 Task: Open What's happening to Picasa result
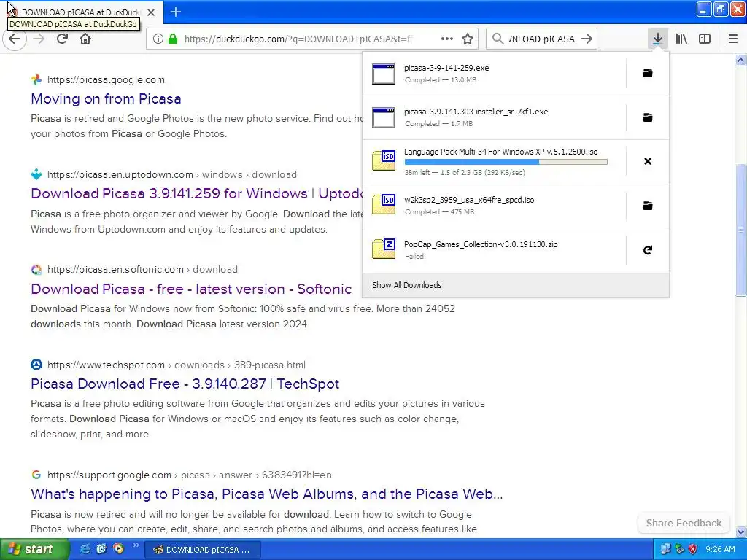point(267,494)
